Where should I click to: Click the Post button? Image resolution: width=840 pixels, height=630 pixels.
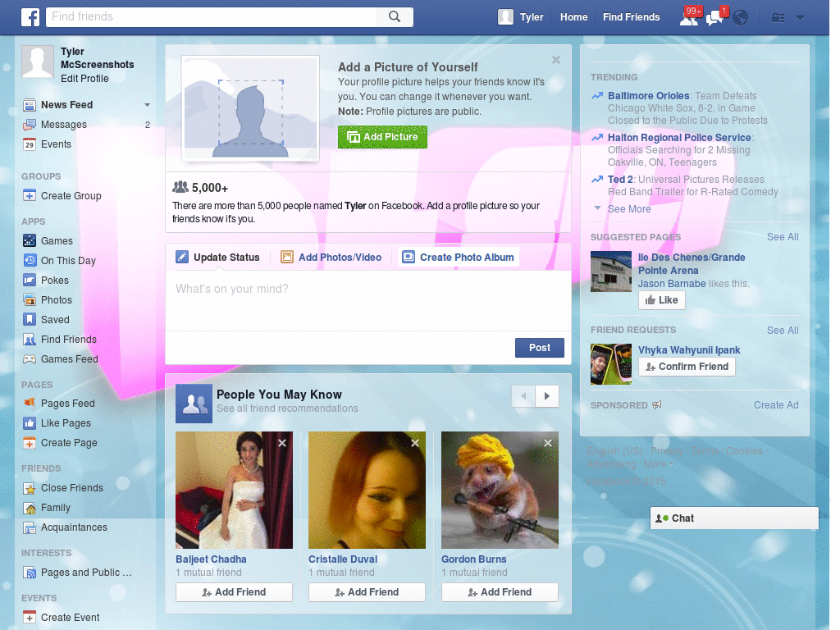(x=540, y=348)
